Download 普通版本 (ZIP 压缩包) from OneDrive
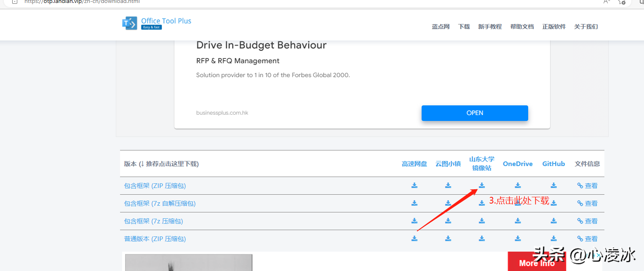This screenshot has width=644, height=271. point(518,239)
